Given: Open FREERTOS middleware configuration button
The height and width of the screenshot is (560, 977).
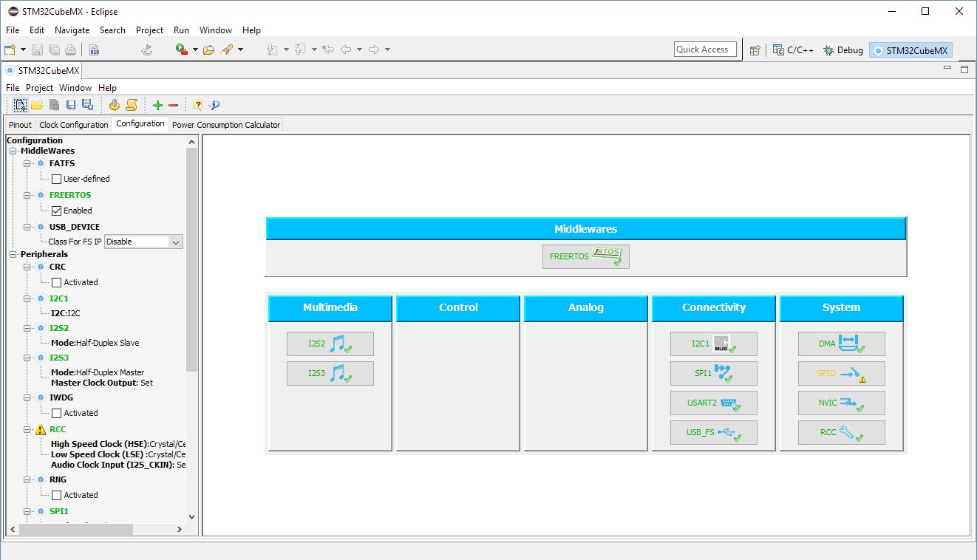Looking at the screenshot, I should tap(586, 256).
